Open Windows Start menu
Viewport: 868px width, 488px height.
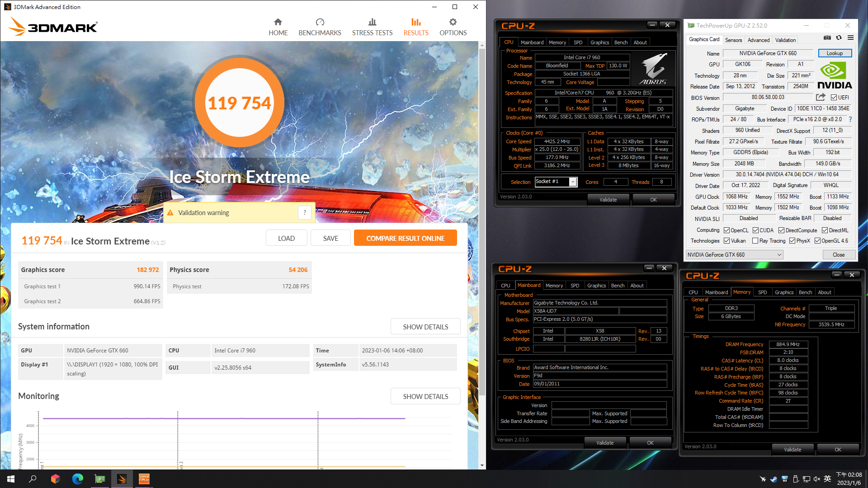pyautogui.click(x=11, y=479)
